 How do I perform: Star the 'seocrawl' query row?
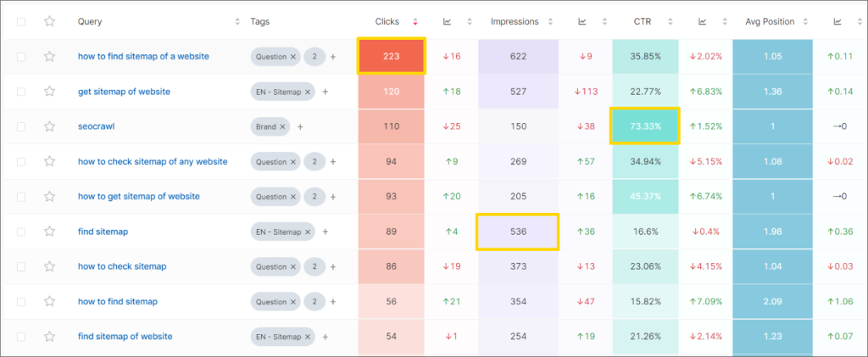pos(50,126)
